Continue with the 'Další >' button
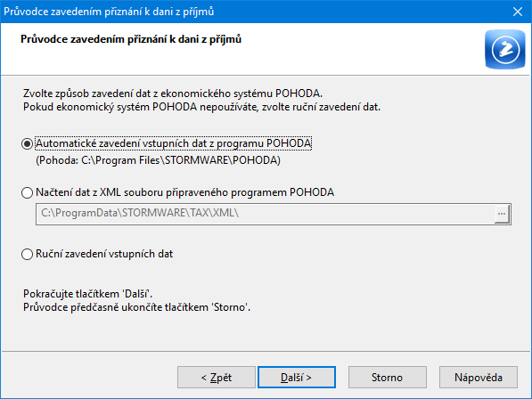The image size is (532, 399). point(296,377)
